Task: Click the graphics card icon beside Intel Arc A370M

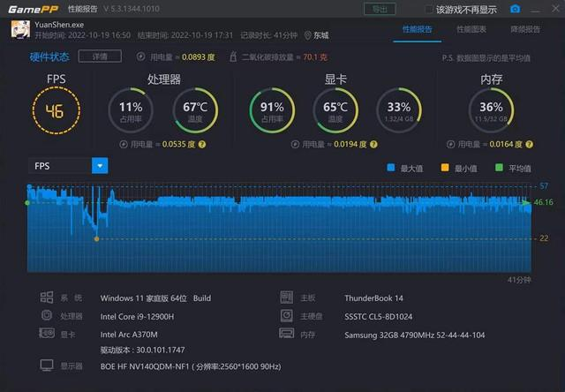Action: (x=47, y=333)
